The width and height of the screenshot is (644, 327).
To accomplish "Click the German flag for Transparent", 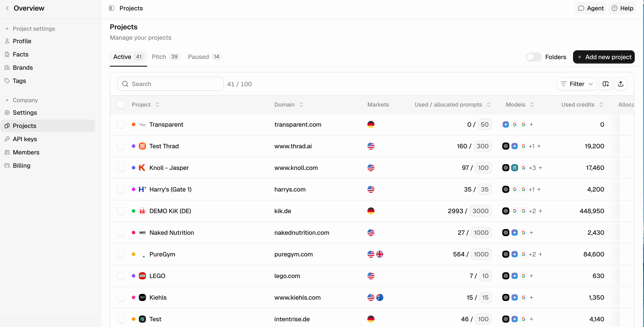I will point(371,124).
